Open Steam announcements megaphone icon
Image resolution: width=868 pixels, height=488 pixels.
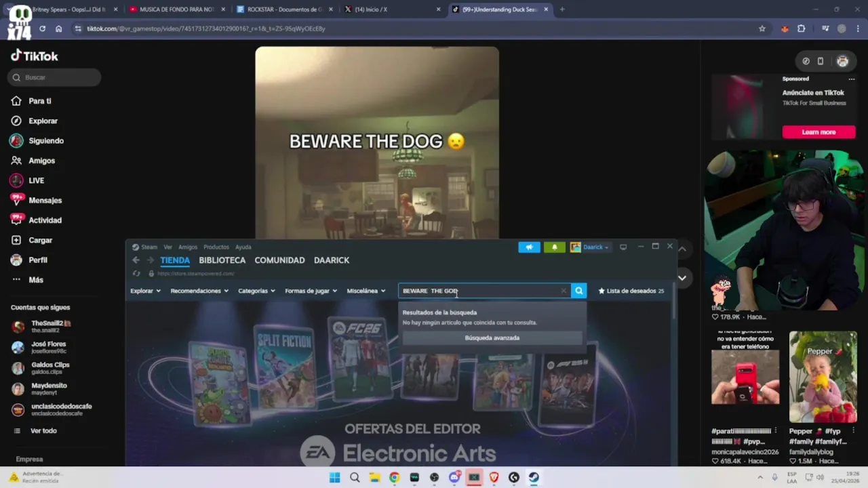[x=529, y=247]
